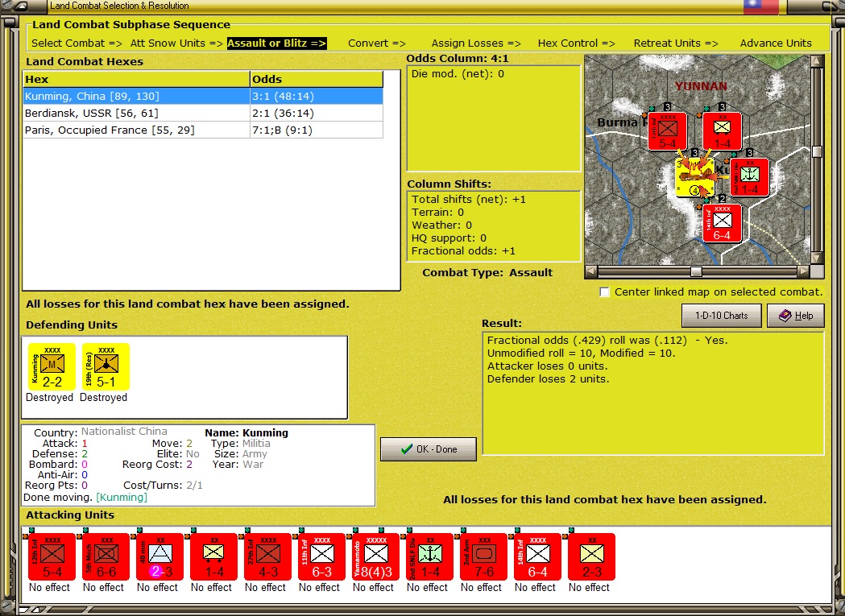Click the yellow Kunming combat hex on map

[x=695, y=177]
